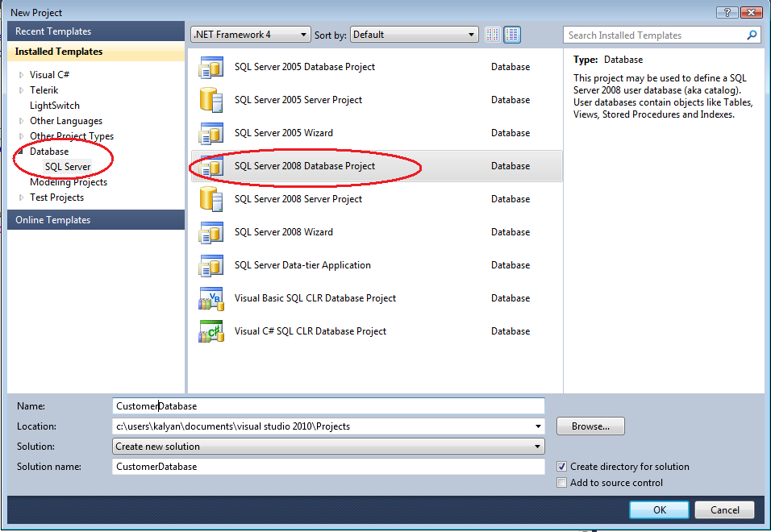Expand the Other Project Types node
Image resolution: width=771 pixels, height=532 pixels.
[21, 136]
